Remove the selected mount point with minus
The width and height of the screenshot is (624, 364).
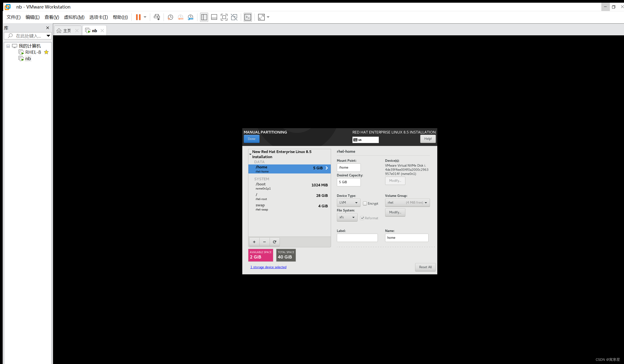(x=264, y=242)
